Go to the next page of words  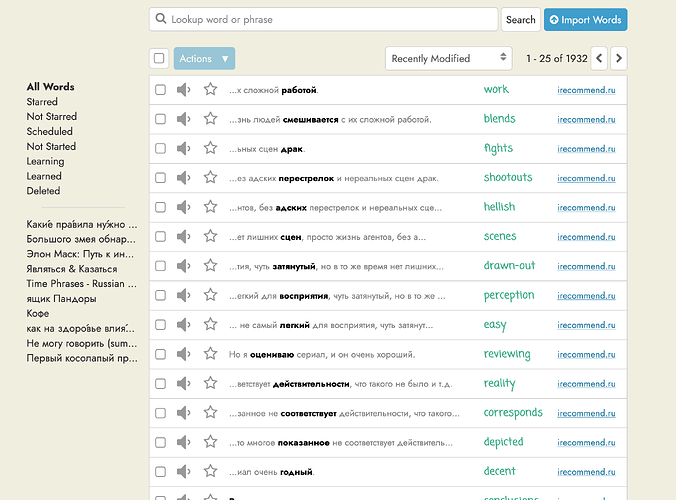coord(619,58)
